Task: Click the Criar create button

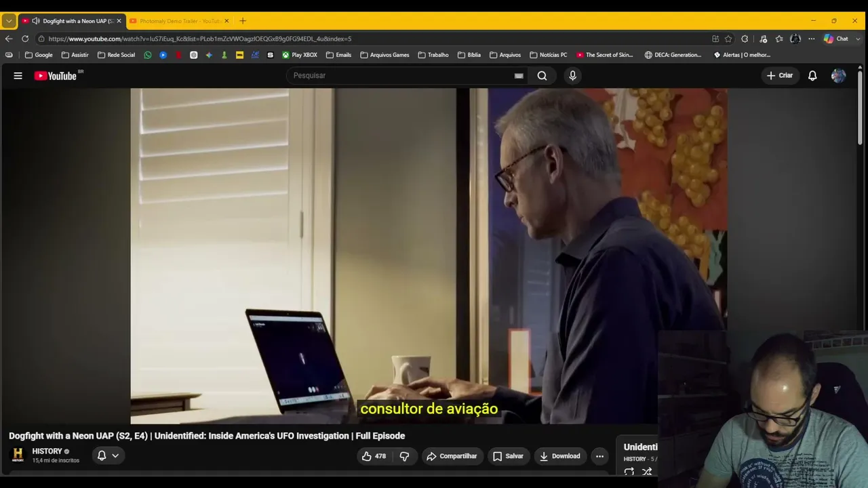Action: click(x=779, y=76)
